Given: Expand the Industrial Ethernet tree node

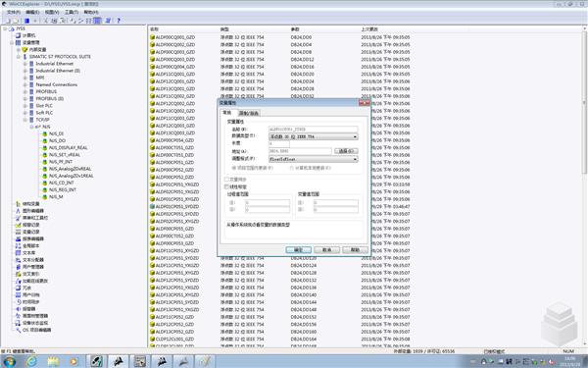Looking at the screenshot, I should (x=25, y=64).
